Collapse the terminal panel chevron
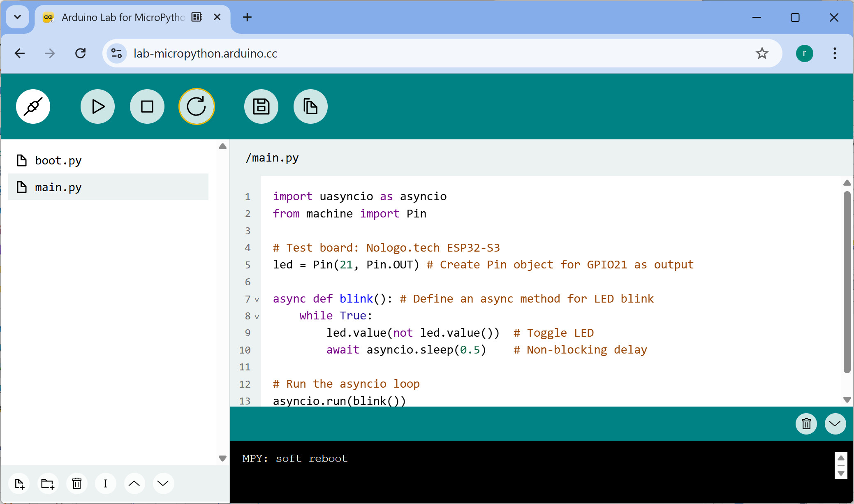Viewport: 854px width, 504px height. click(835, 424)
